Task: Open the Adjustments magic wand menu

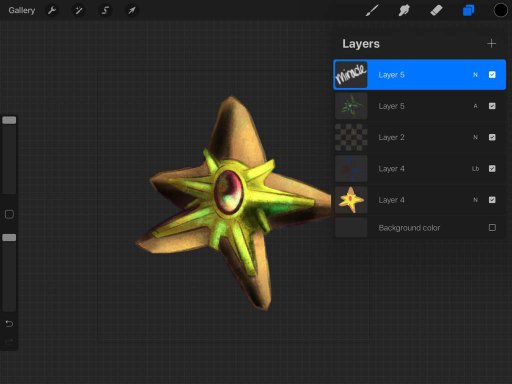Action: [x=79, y=11]
